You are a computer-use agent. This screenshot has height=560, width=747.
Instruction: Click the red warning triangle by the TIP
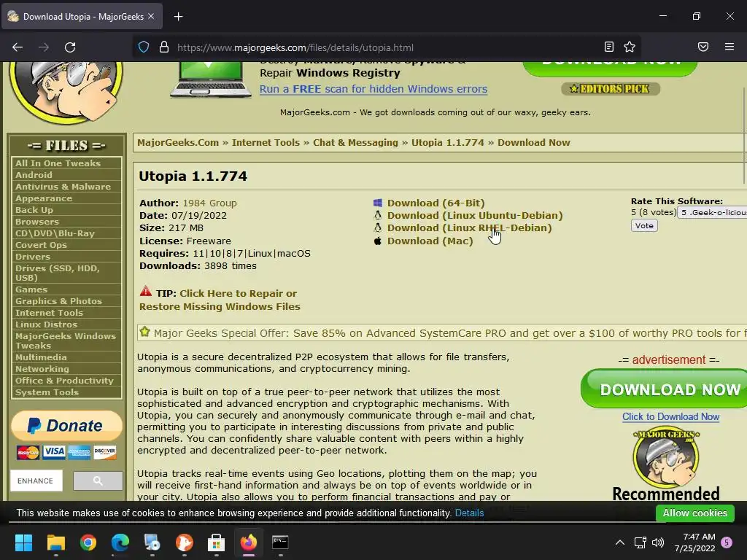click(x=146, y=291)
